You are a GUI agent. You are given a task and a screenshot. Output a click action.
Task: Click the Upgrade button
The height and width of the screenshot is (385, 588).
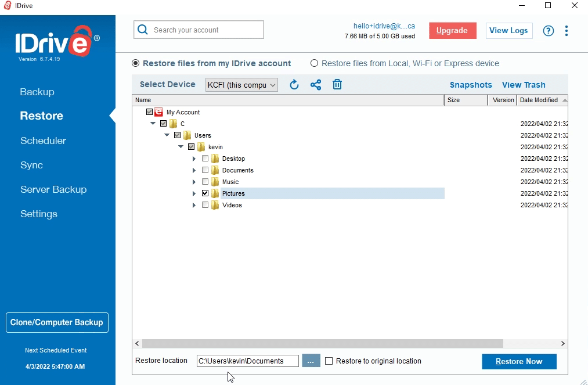(453, 31)
